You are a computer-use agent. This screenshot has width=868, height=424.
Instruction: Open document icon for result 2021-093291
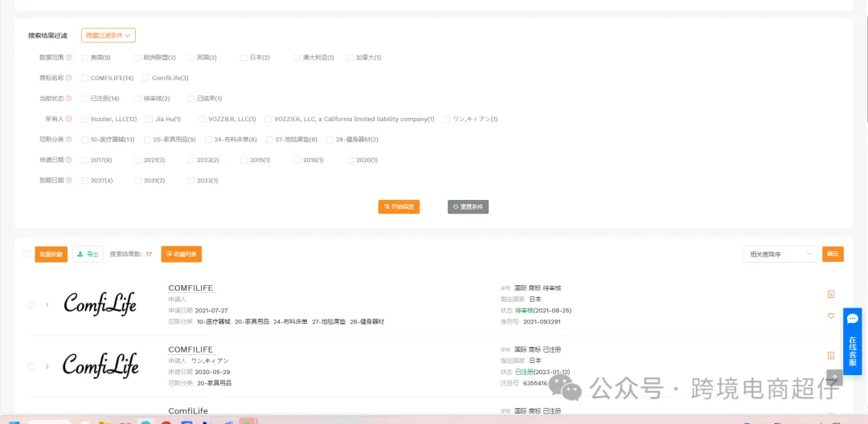coord(831,294)
